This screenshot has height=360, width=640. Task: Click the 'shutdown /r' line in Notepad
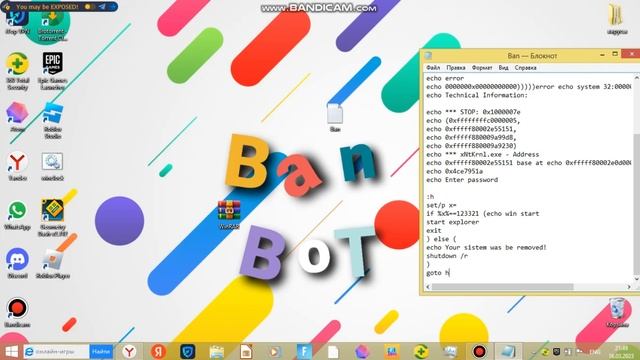[x=447, y=256]
